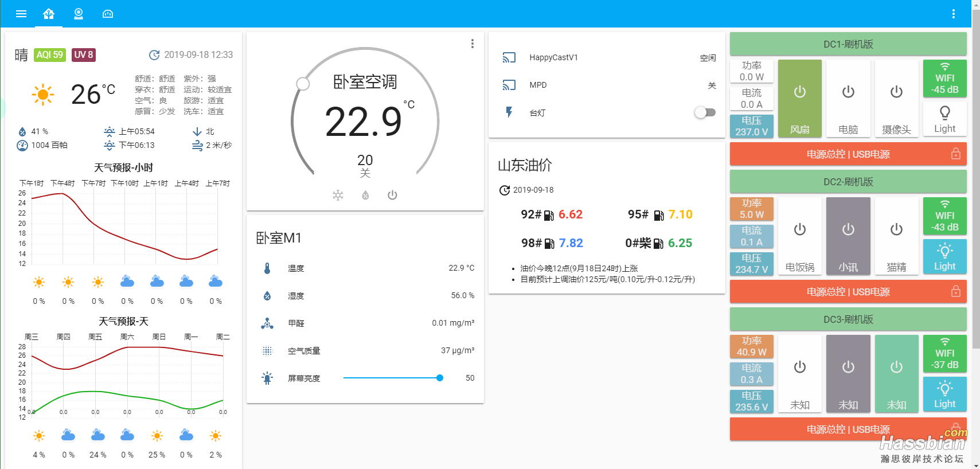Click the DC1 功率 0.0 W tile
This screenshot has height=469, width=980.
[752, 71]
